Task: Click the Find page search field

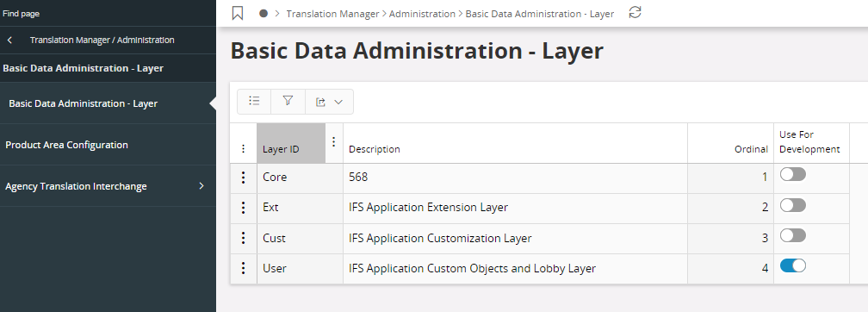Action: pyautogui.click(x=108, y=13)
